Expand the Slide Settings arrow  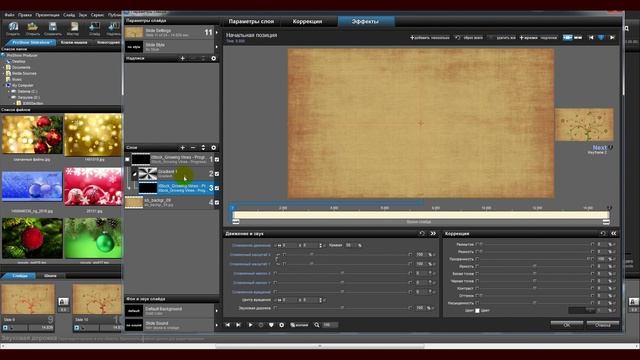[x=217, y=32]
